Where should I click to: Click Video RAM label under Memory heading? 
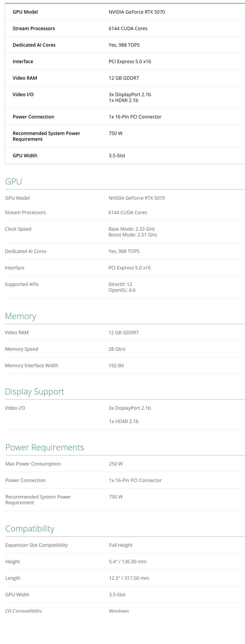click(17, 332)
